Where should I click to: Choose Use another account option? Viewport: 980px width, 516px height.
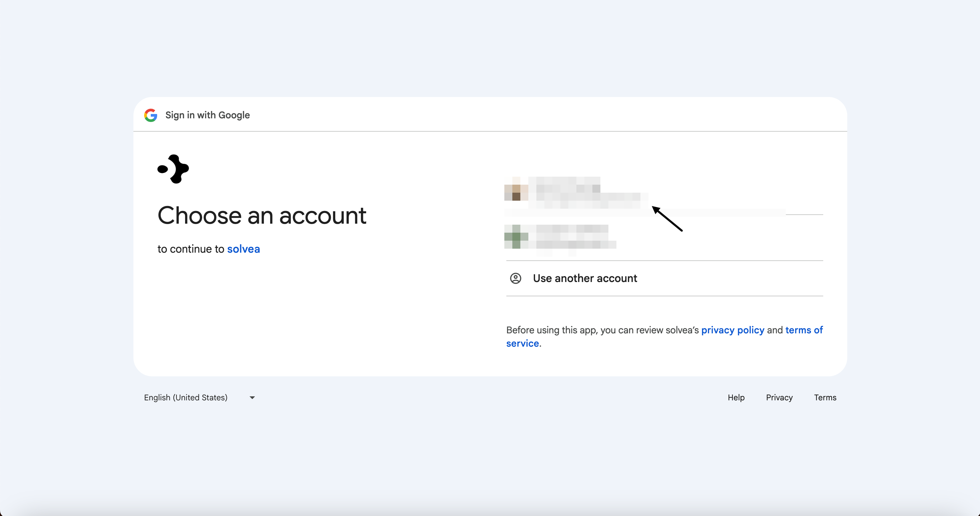click(x=585, y=278)
